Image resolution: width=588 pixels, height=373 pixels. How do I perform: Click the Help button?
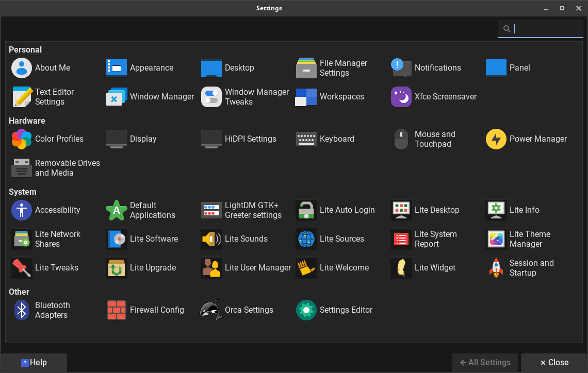34,363
